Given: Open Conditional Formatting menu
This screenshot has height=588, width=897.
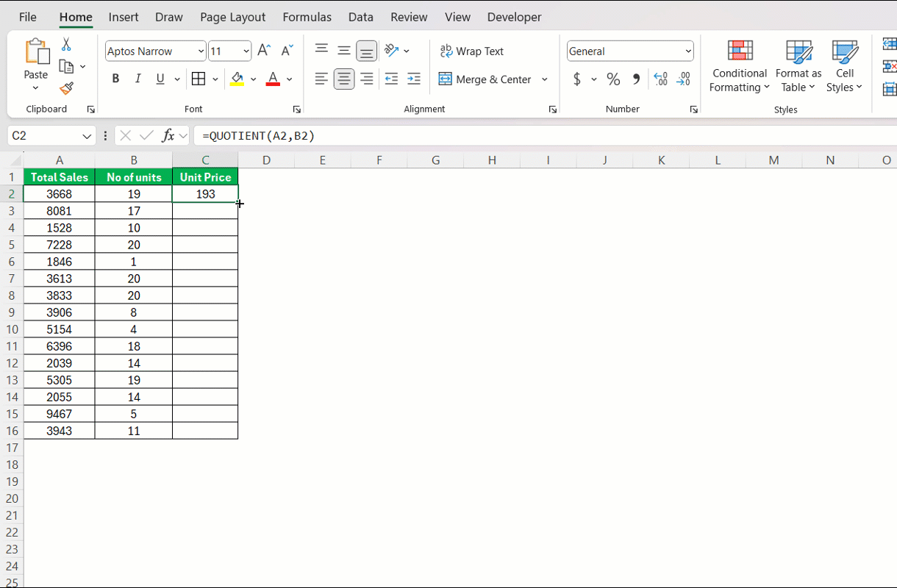Looking at the screenshot, I should [740, 66].
